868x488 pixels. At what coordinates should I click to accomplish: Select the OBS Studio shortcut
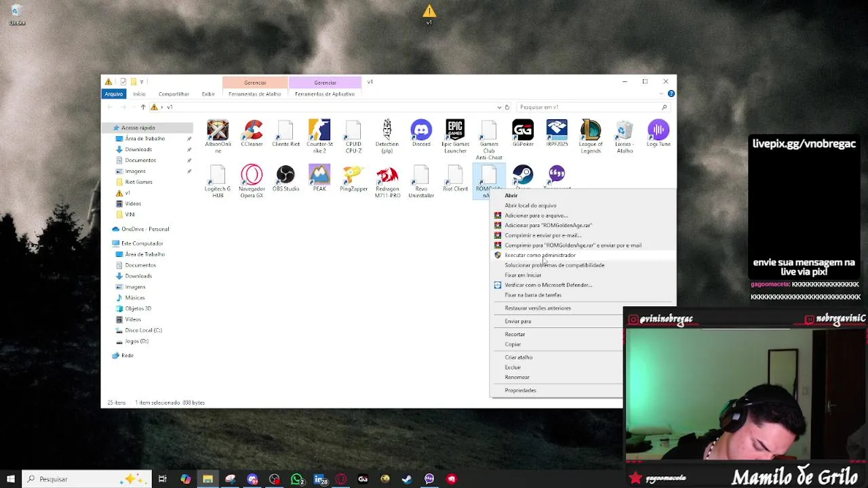[285, 178]
